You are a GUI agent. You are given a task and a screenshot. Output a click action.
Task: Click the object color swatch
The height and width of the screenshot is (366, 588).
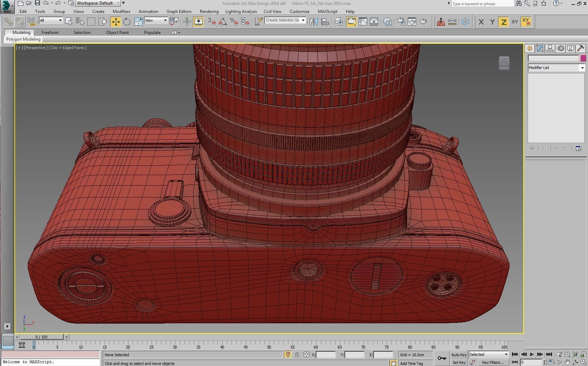click(583, 58)
